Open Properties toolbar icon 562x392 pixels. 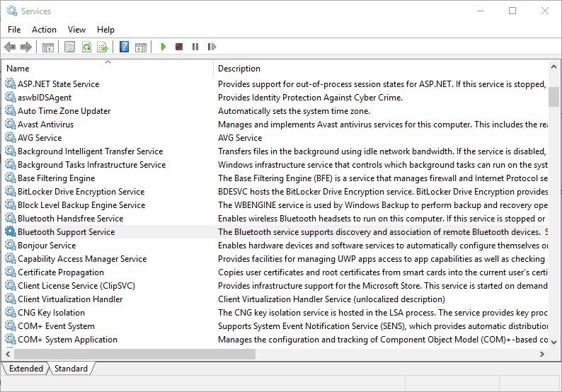[69, 47]
